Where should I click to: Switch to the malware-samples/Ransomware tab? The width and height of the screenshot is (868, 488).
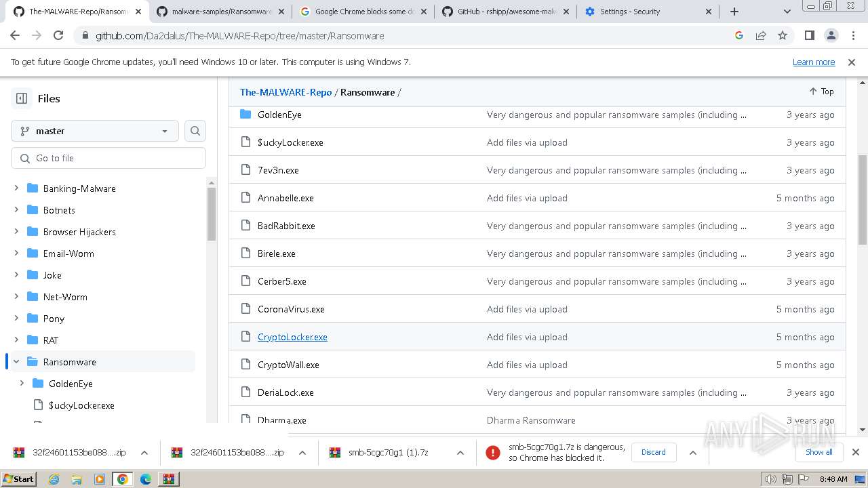[220, 12]
